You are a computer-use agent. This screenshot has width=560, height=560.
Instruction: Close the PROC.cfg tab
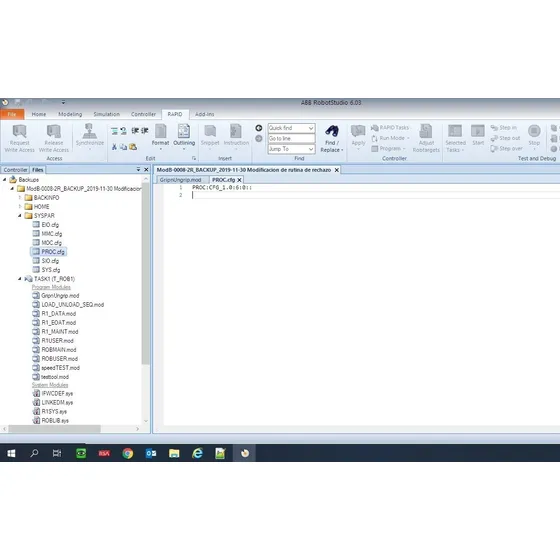pyautogui.click(x=239, y=180)
